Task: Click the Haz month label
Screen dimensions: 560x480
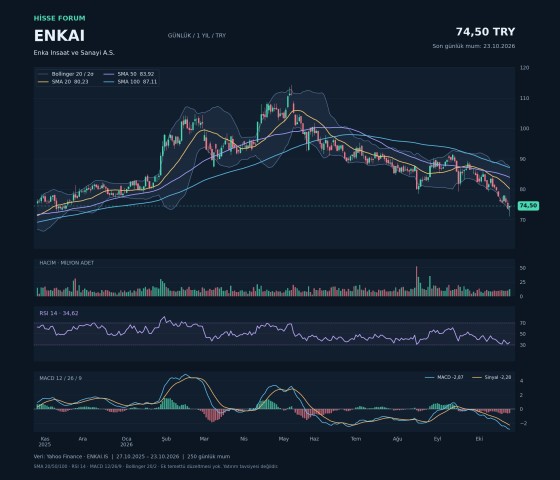Action: click(314, 439)
